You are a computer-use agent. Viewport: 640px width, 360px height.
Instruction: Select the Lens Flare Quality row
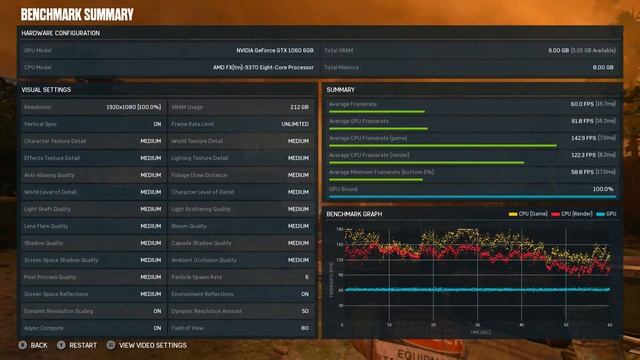pyautogui.click(x=93, y=226)
